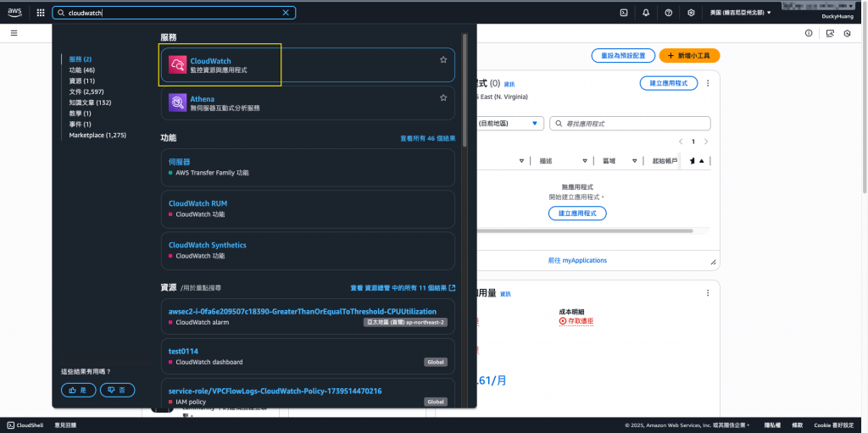Toggle the hamburger navigation menu

(x=14, y=33)
